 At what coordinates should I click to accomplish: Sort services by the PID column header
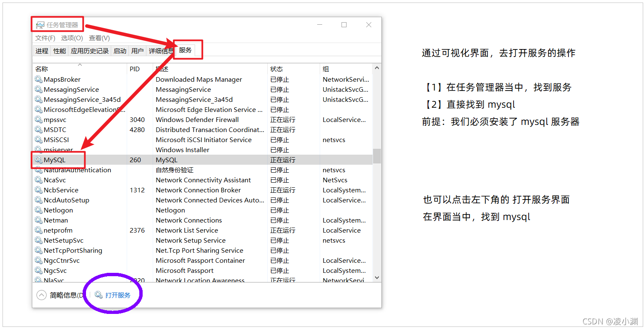pyautogui.click(x=140, y=69)
